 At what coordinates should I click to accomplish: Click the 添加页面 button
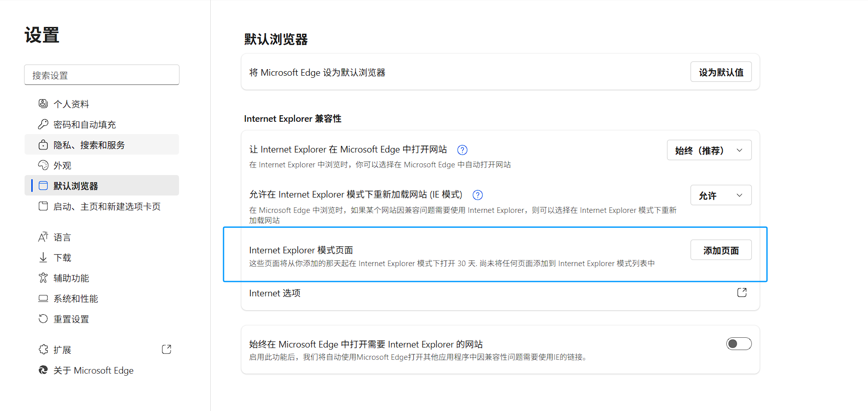(721, 250)
